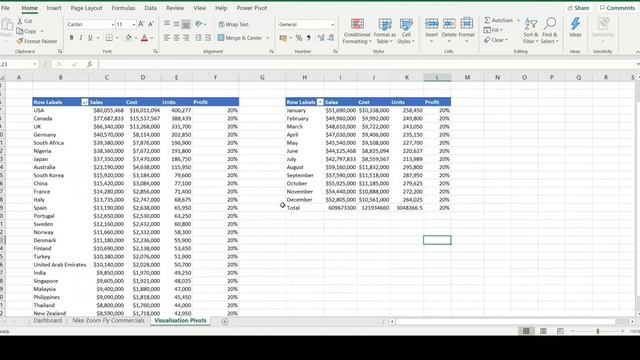Apply the fill color bucket

(x=129, y=38)
